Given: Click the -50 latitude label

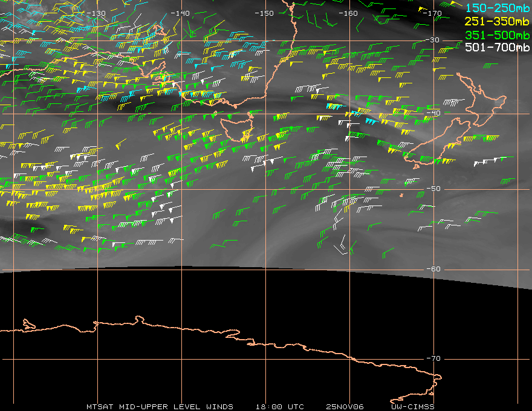Looking at the screenshot, I should [x=433, y=189].
